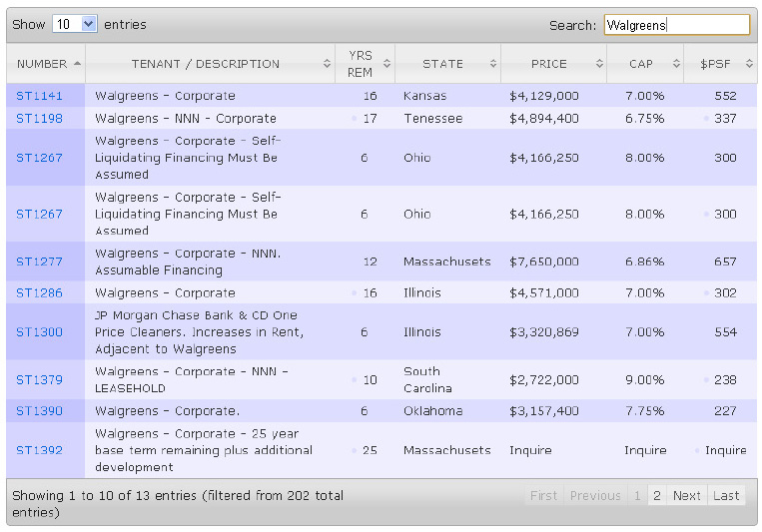Click the 'Showing 1 to 10 of 13 entries' text
The width and height of the screenshot is (762, 532).
pos(178,504)
